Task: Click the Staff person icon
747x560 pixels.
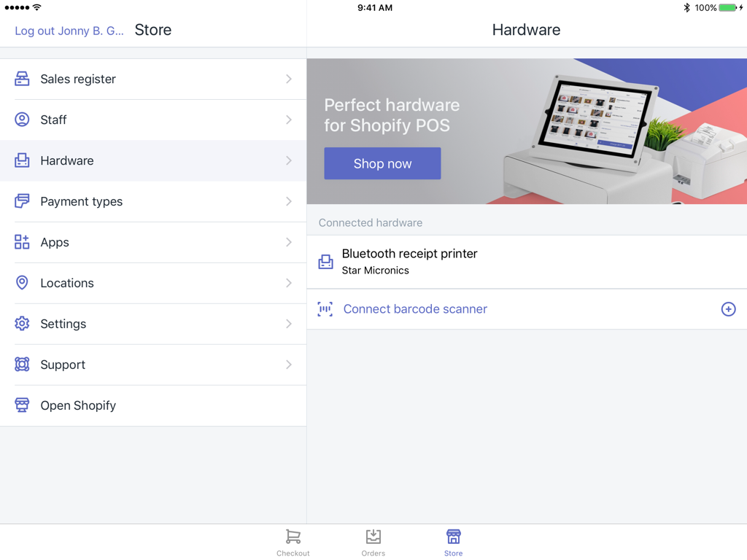Action: coord(22,120)
